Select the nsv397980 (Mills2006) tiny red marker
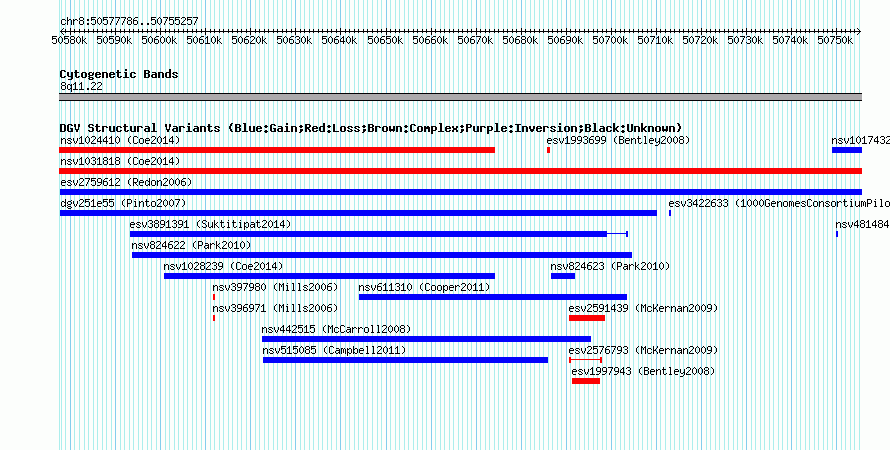 214,297
